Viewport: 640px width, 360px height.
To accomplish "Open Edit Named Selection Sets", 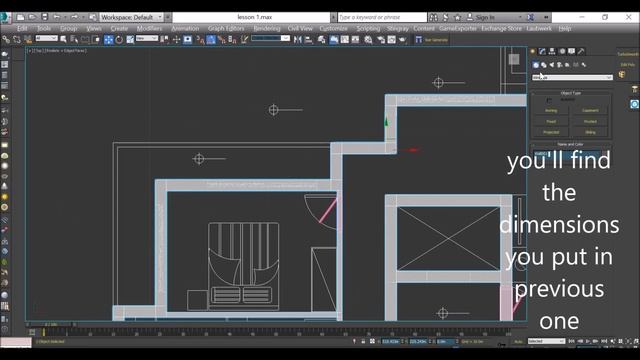I will click(244, 39).
